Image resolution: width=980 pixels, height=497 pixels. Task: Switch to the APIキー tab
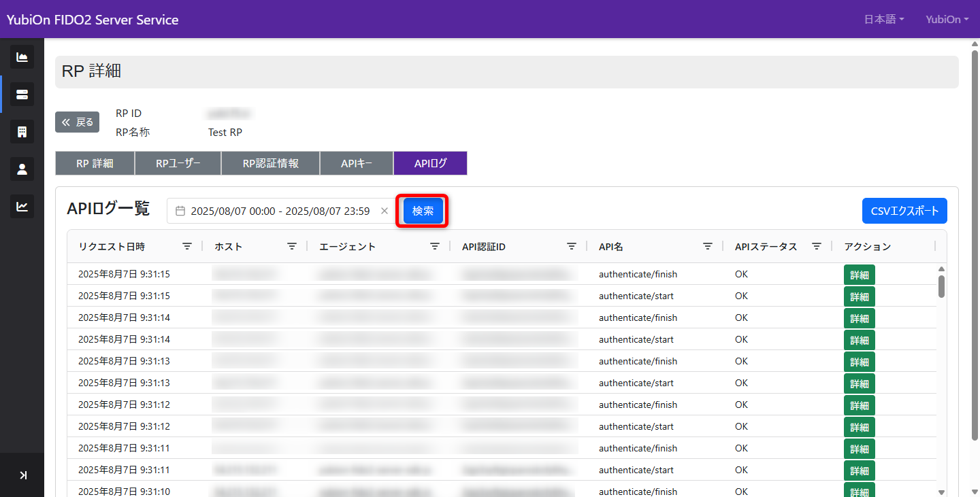tap(357, 163)
